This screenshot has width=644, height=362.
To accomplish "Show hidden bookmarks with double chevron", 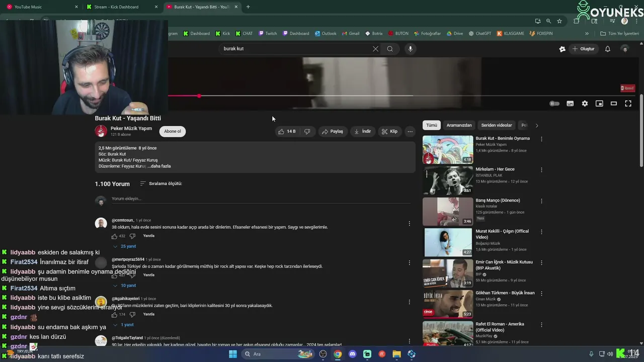I will click(x=587, y=34).
